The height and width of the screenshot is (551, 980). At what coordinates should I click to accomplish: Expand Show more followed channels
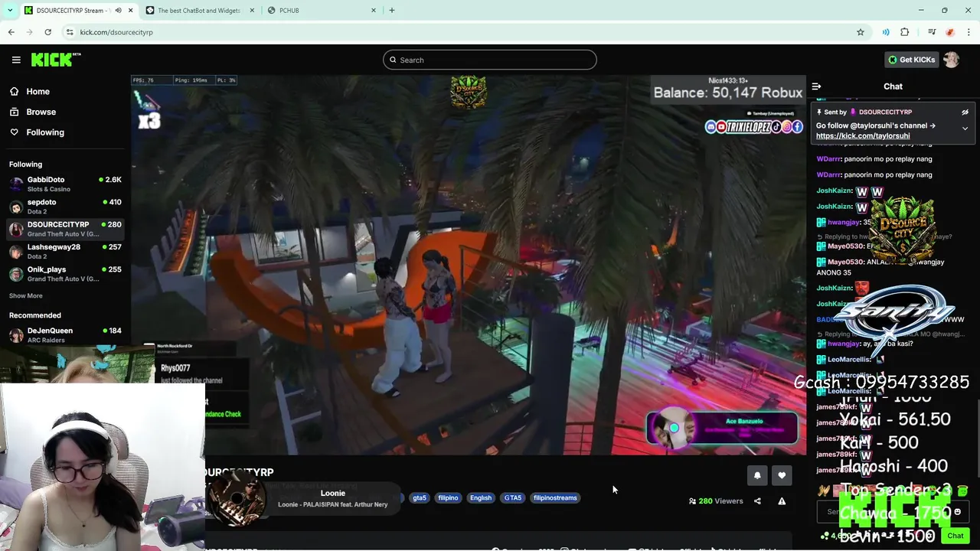pyautogui.click(x=25, y=296)
